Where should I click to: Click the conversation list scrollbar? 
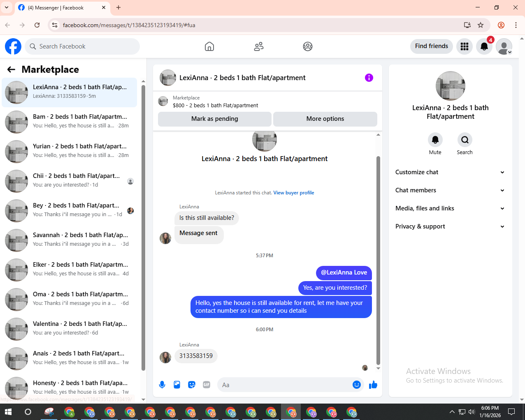(x=143, y=228)
